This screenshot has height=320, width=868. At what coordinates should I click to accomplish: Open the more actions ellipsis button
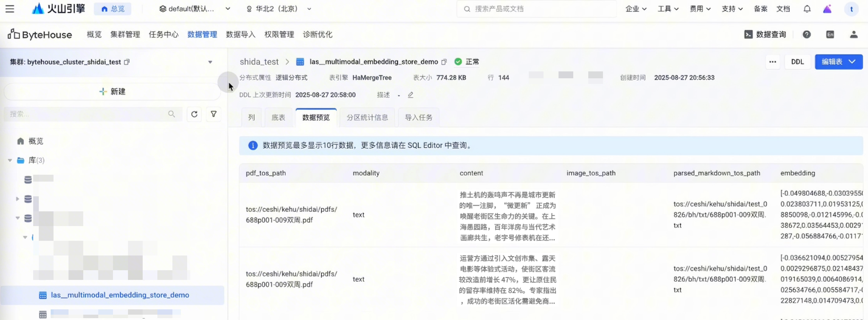[x=773, y=62]
